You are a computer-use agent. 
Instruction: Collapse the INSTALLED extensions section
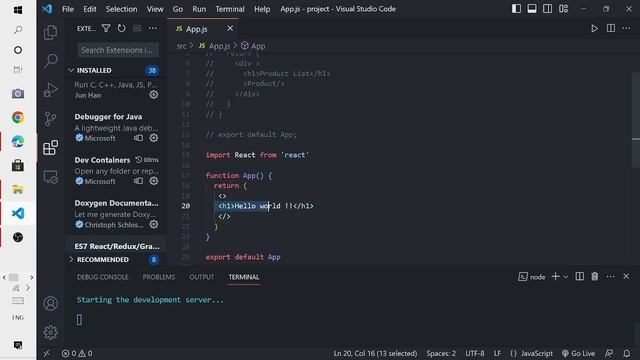pyautogui.click(x=116, y=70)
